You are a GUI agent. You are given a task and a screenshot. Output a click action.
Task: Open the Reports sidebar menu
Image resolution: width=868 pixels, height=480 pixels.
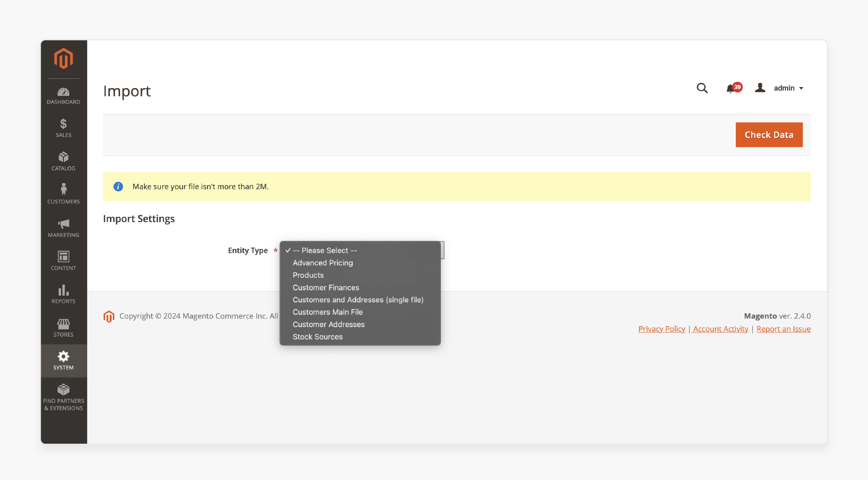63,294
